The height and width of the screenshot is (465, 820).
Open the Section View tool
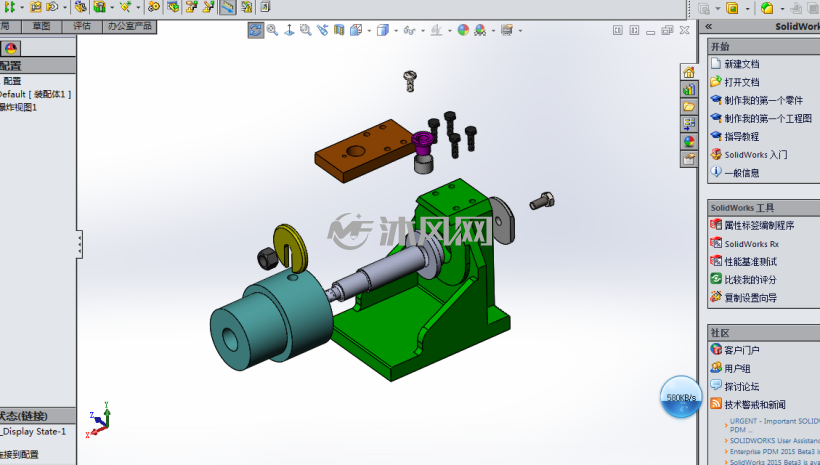(339, 30)
